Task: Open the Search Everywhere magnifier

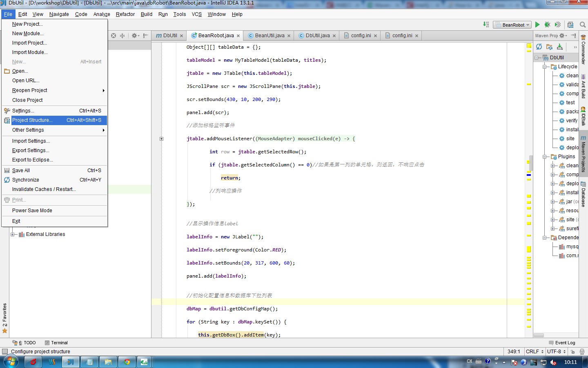Action: [x=583, y=25]
